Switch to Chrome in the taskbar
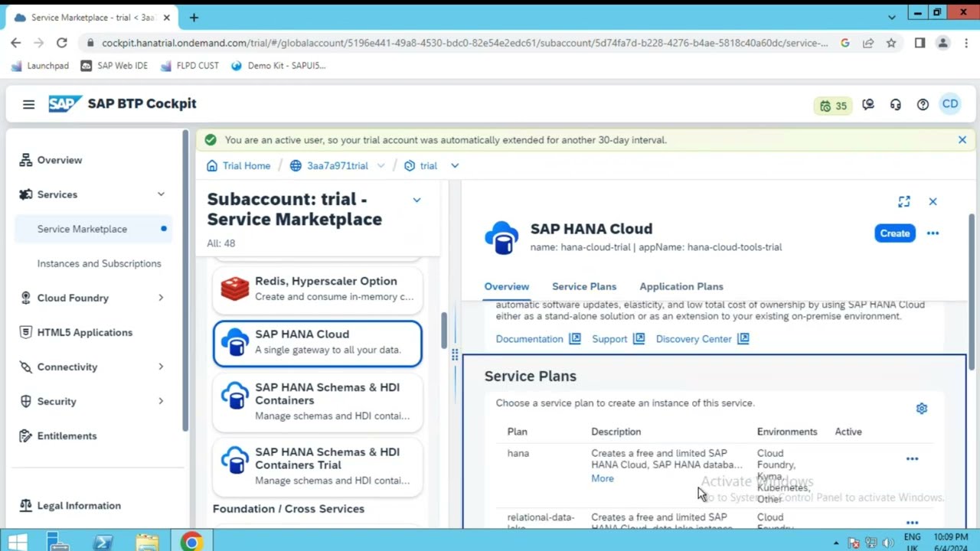The height and width of the screenshot is (551, 980). [x=191, y=543]
